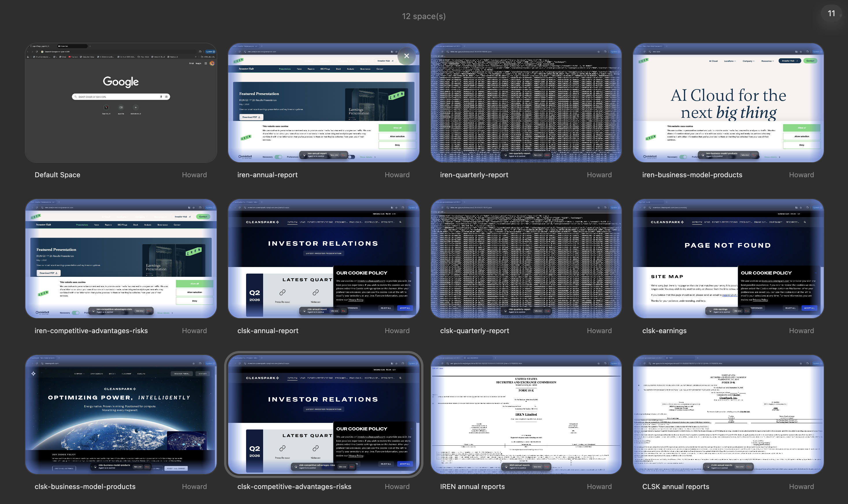Image resolution: width=848 pixels, height=504 pixels.
Task: Select the clsk-quarterly-report space thumbnail
Action: click(526, 258)
